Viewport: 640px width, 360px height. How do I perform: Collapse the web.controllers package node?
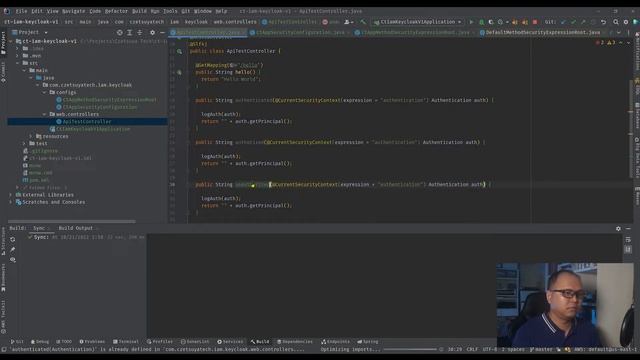(44, 114)
